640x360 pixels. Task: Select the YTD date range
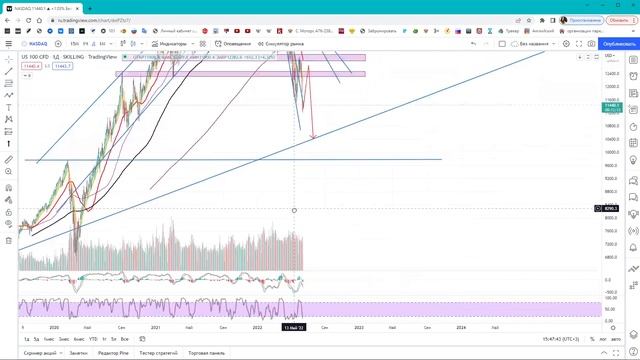click(x=93, y=339)
